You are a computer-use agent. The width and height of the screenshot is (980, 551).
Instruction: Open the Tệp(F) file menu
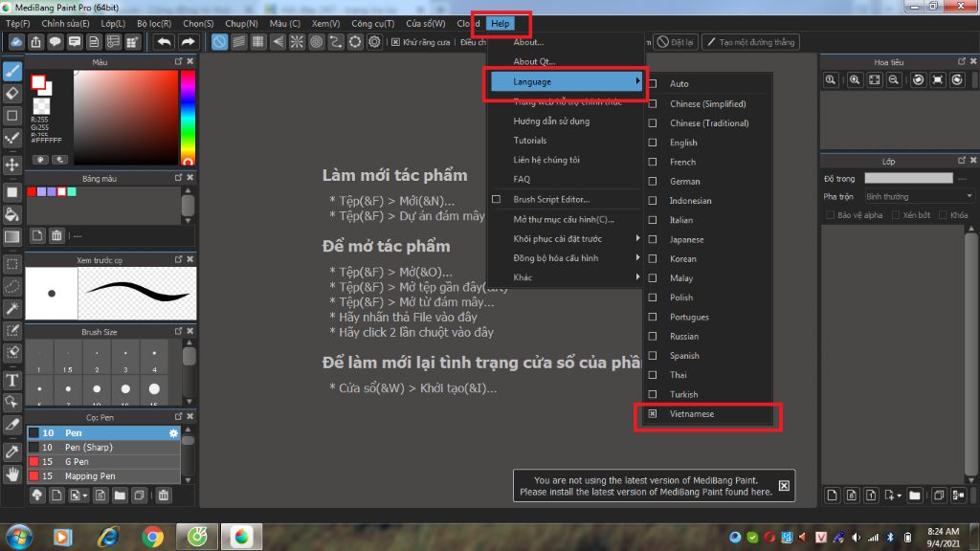click(17, 23)
